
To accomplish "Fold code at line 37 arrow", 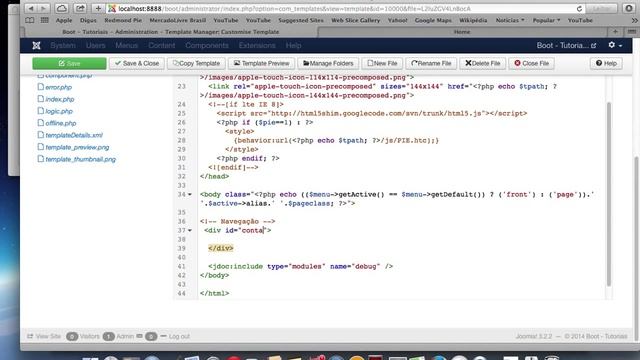I will coord(190,230).
